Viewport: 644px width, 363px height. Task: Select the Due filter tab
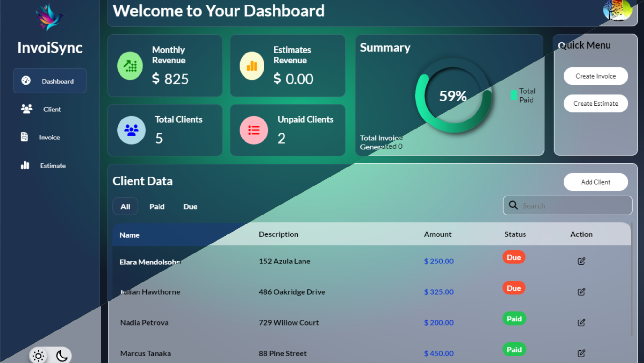190,206
